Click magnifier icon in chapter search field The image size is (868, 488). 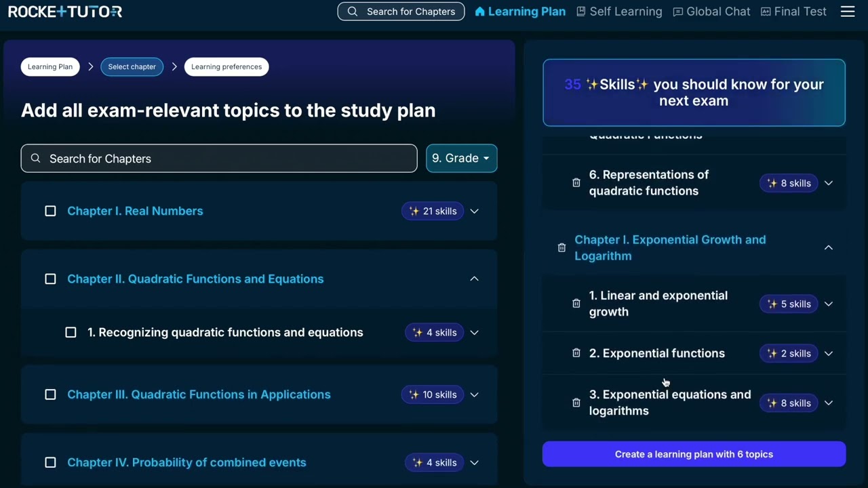pos(36,159)
